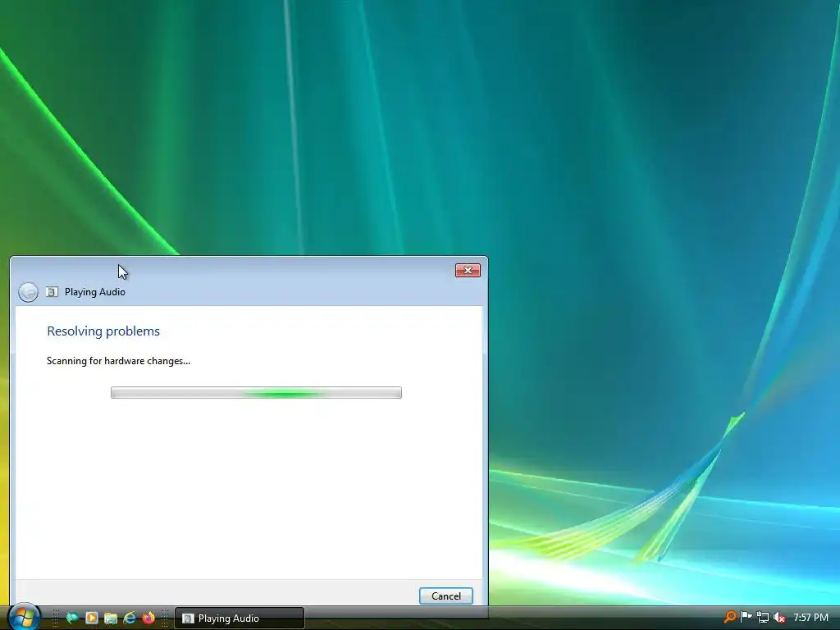
Task: Click the Cancel button in the troubleshooter
Action: coord(445,596)
